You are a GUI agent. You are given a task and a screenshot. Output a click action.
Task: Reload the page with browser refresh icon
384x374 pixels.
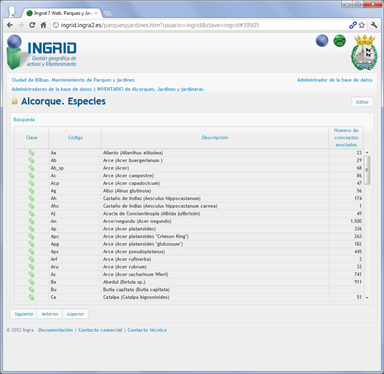click(32, 25)
